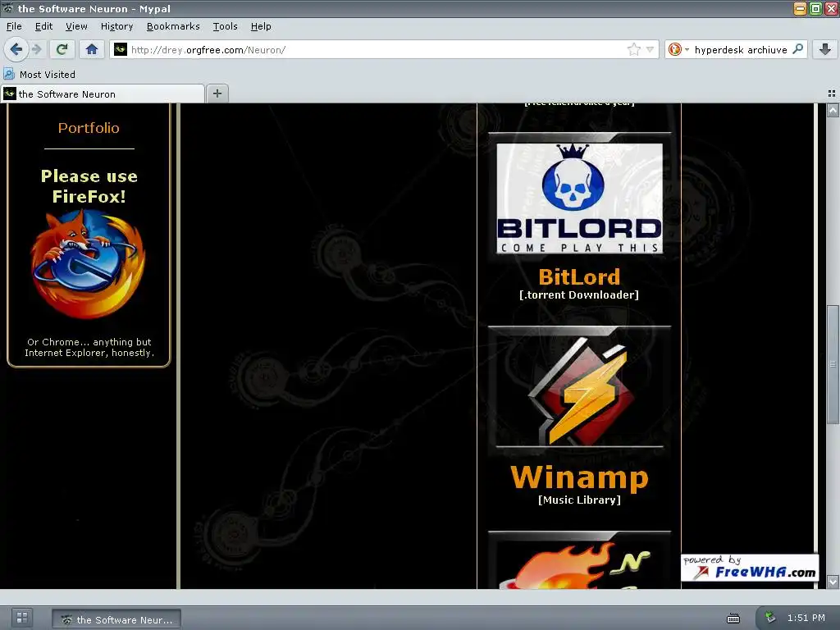840x630 pixels.
Task: Open the Tools menu
Action: point(225,26)
